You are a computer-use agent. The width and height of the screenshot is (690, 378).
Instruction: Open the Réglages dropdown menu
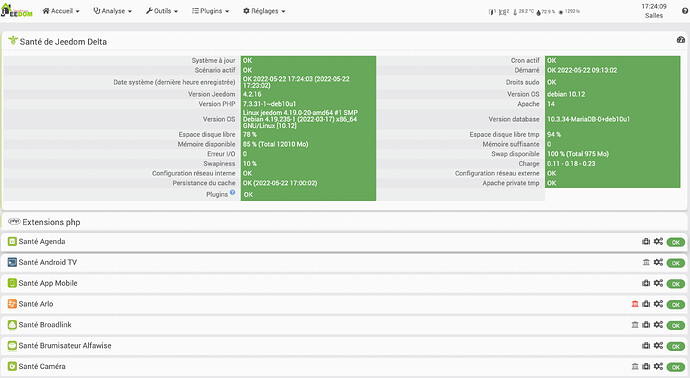[x=264, y=11]
